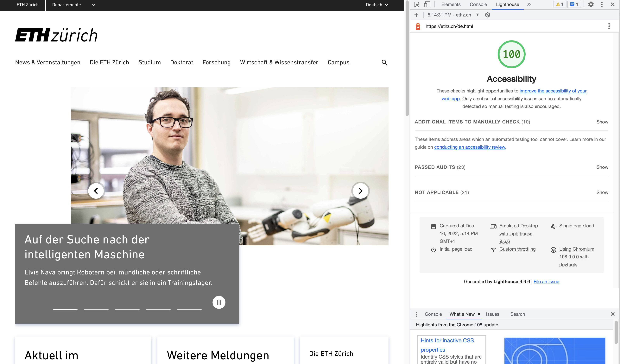The width and height of the screenshot is (620, 364).
Task: Open Hints for inactive CSS properties link
Action: [x=447, y=345]
